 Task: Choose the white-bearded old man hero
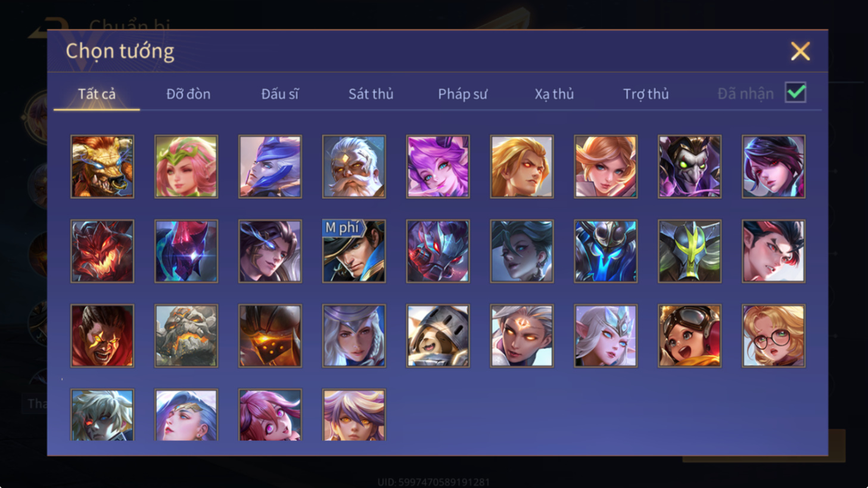pyautogui.click(x=354, y=166)
